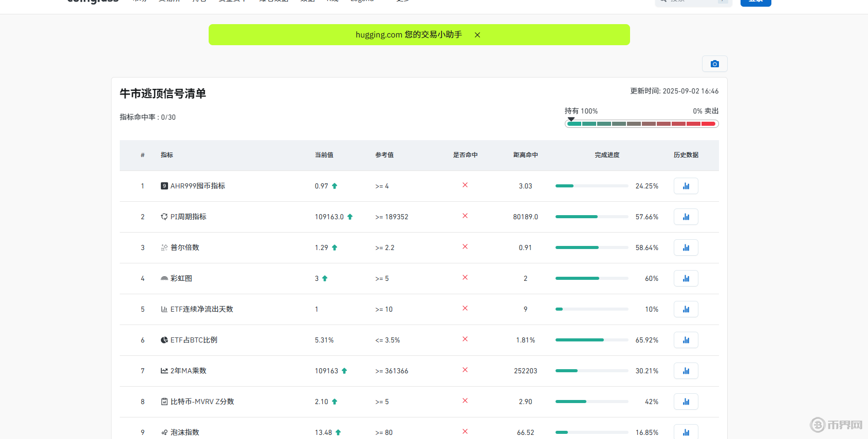Open the AHR999囤币指标 indicator name
Screen dimensions: 868x439
[197, 186]
